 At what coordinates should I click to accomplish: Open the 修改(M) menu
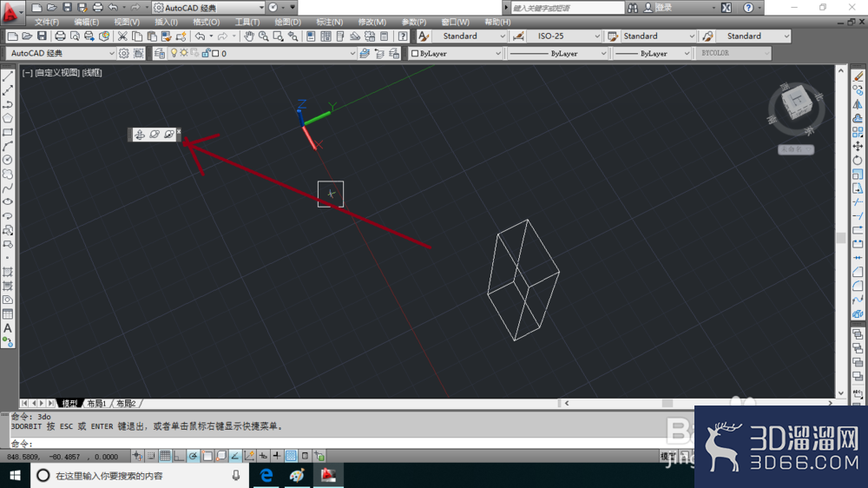point(372,23)
